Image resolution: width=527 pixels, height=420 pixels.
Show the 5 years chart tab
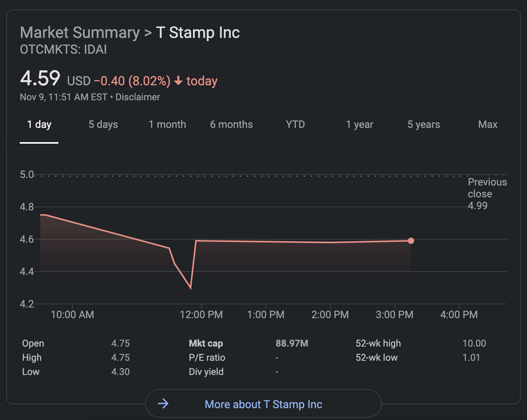(x=424, y=124)
